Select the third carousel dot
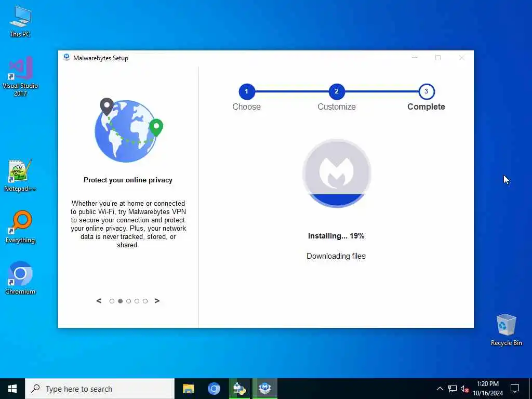 pyautogui.click(x=128, y=301)
